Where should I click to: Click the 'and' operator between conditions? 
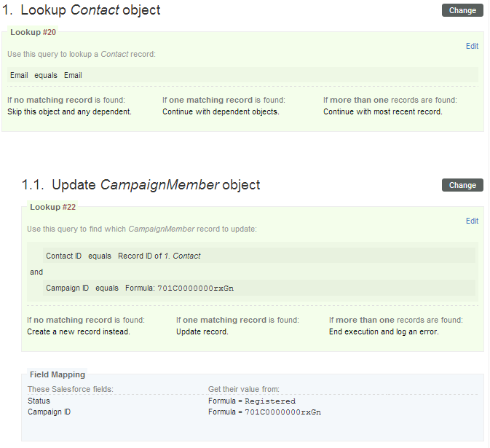pyautogui.click(x=36, y=272)
